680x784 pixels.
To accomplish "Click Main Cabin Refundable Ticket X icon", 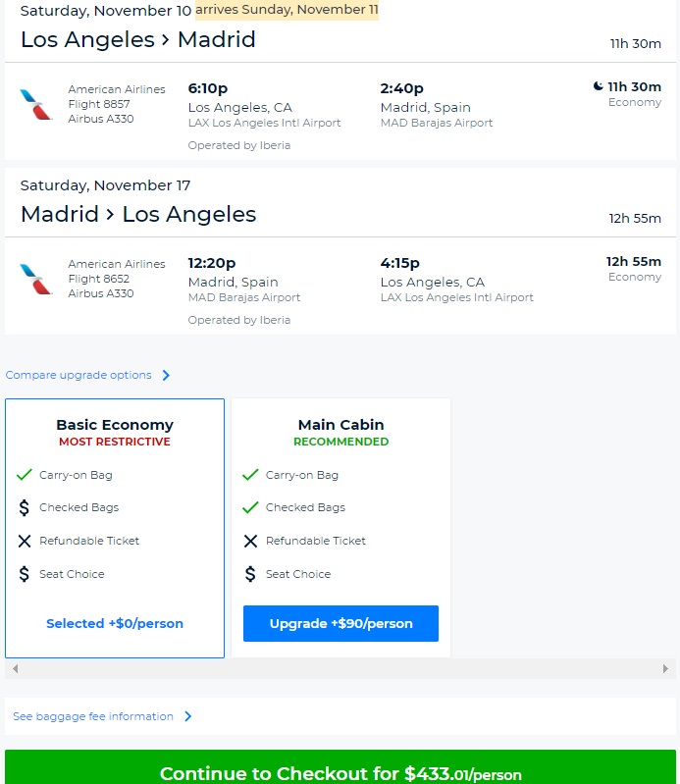I will pyautogui.click(x=250, y=541).
